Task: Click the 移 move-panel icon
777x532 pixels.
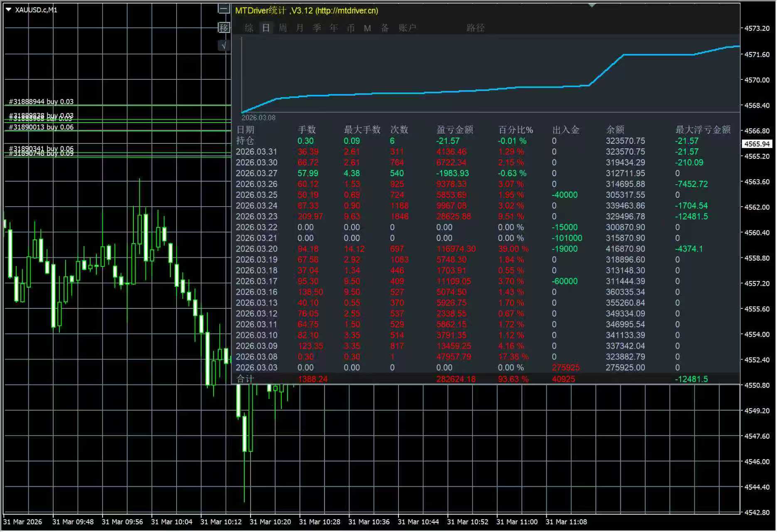Action: [224, 27]
